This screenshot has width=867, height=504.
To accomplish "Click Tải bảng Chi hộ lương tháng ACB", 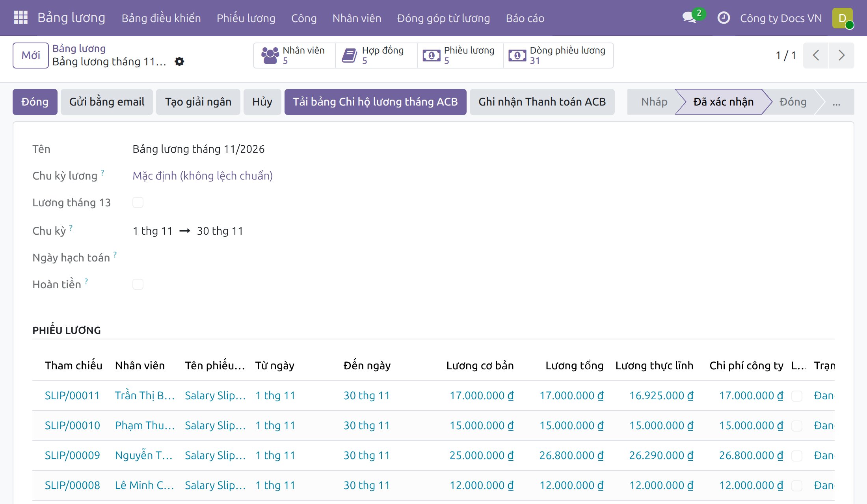I will [x=375, y=102].
